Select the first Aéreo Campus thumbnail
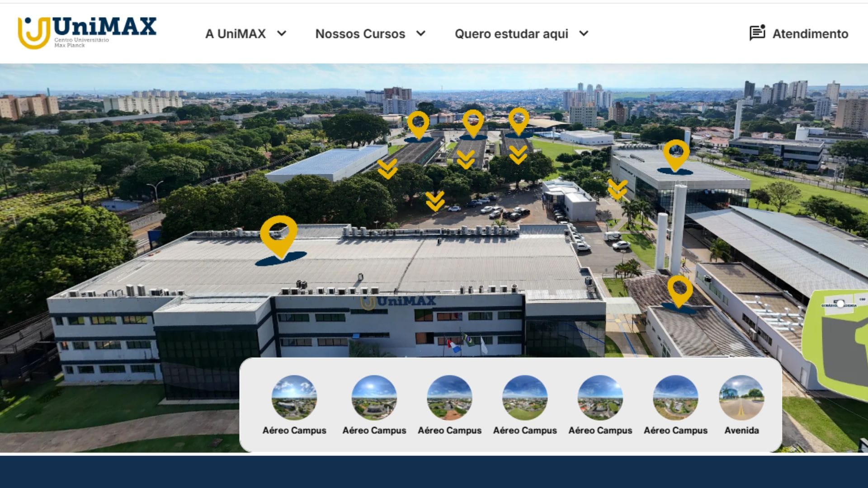The image size is (868, 488). [x=294, y=398]
